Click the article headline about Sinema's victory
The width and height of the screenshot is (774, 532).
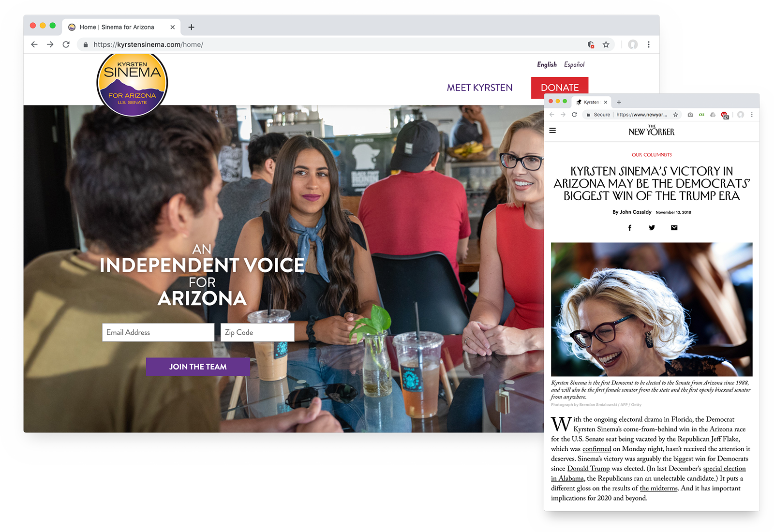click(652, 183)
